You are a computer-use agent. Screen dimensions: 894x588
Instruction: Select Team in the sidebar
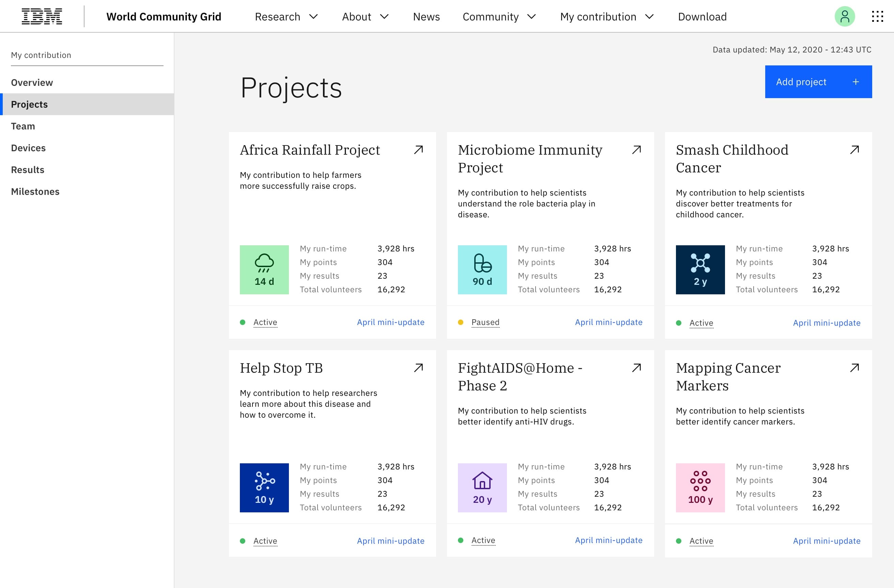pos(87,126)
